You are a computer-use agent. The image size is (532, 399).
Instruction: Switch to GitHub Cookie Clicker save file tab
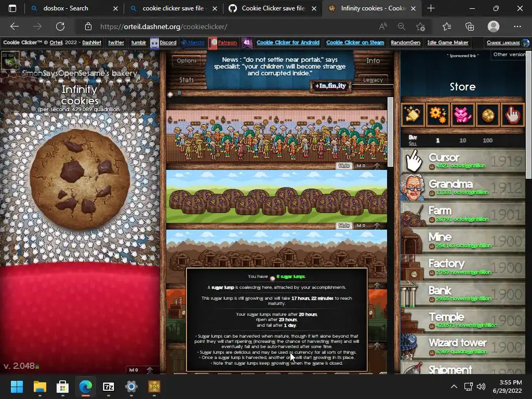[273, 8]
